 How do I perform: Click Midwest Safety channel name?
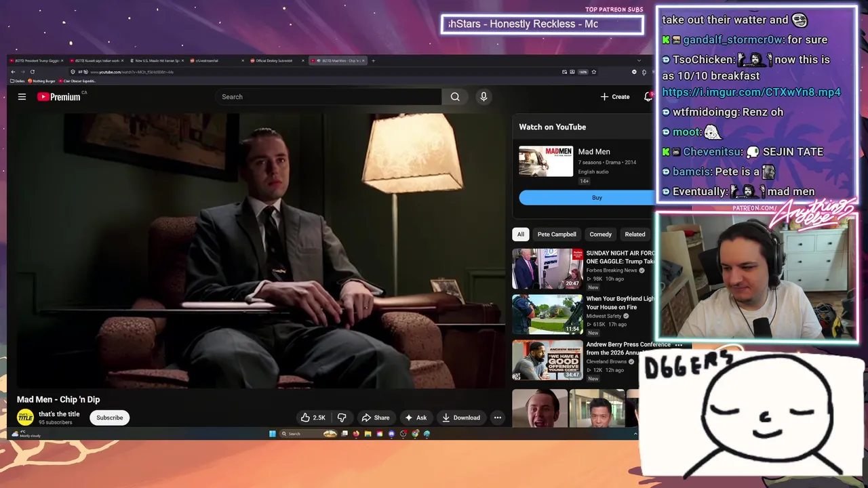[604, 316]
